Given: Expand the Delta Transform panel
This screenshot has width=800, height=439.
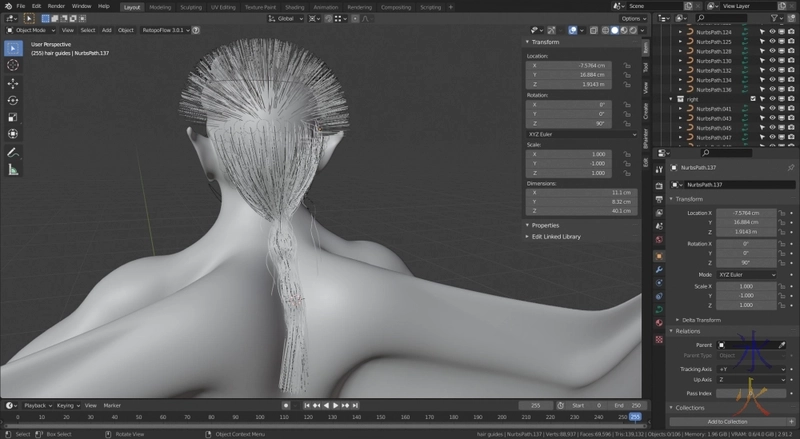Looking at the screenshot, I should pyautogui.click(x=702, y=319).
